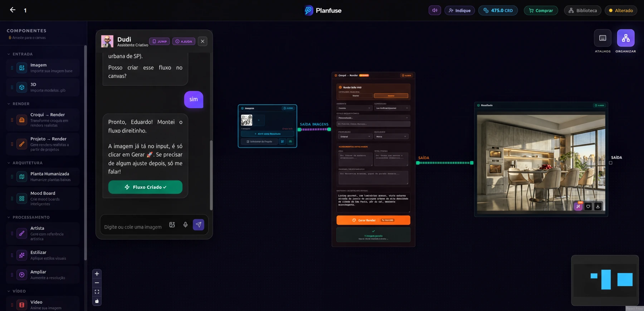Collapse the Render section

tap(18, 104)
